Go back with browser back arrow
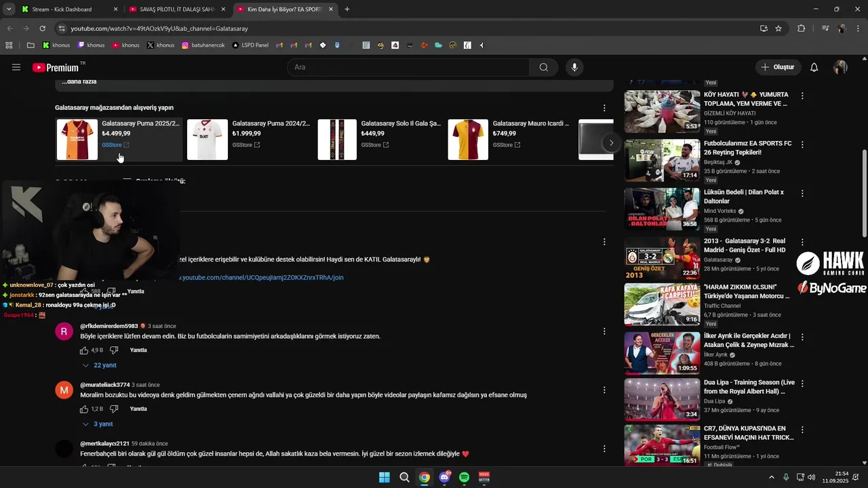This screenshot has width=868, height=488. pyautogui.click(x=9, y=28)
